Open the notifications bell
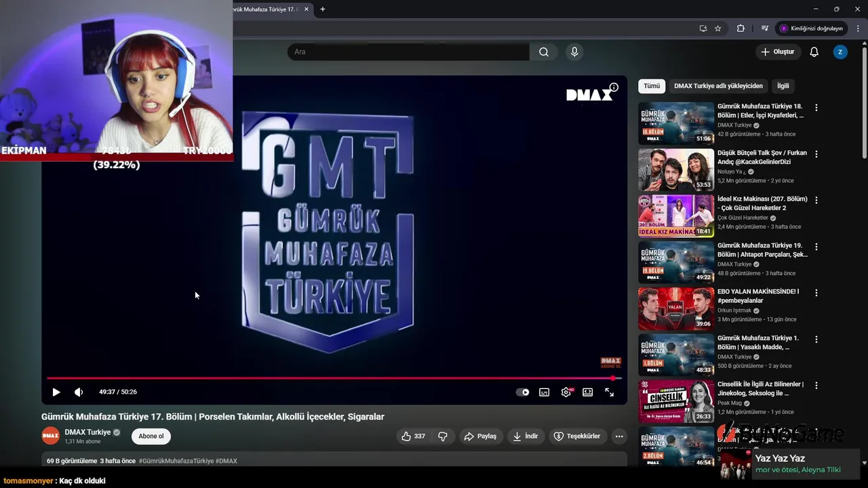This screenshot has width=868, height=488. 814,52
